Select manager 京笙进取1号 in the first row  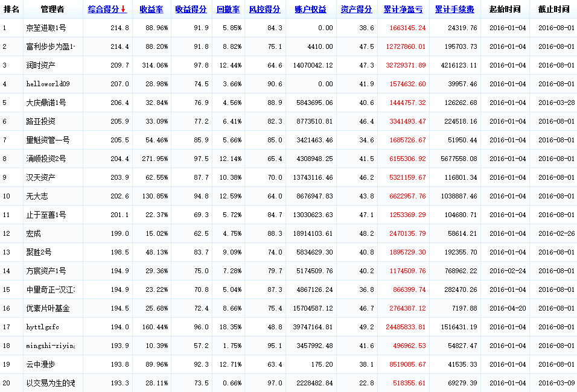[46, 28]
